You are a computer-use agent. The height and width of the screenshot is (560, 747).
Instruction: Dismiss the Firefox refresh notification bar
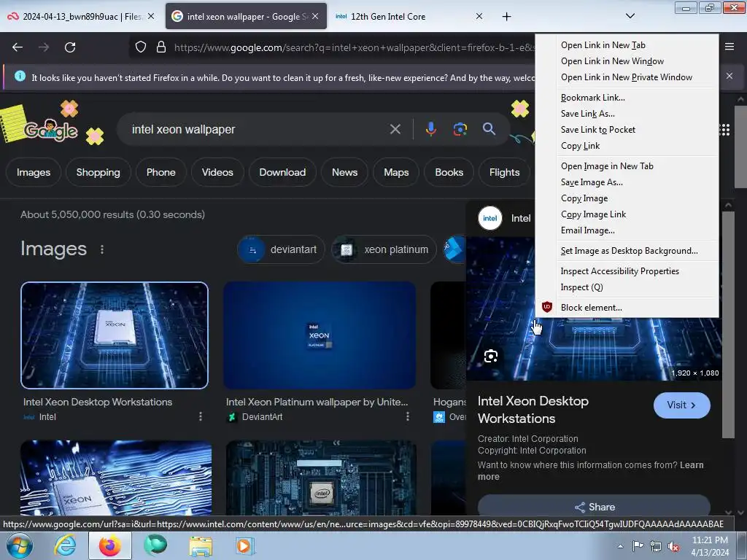(729, 76)
